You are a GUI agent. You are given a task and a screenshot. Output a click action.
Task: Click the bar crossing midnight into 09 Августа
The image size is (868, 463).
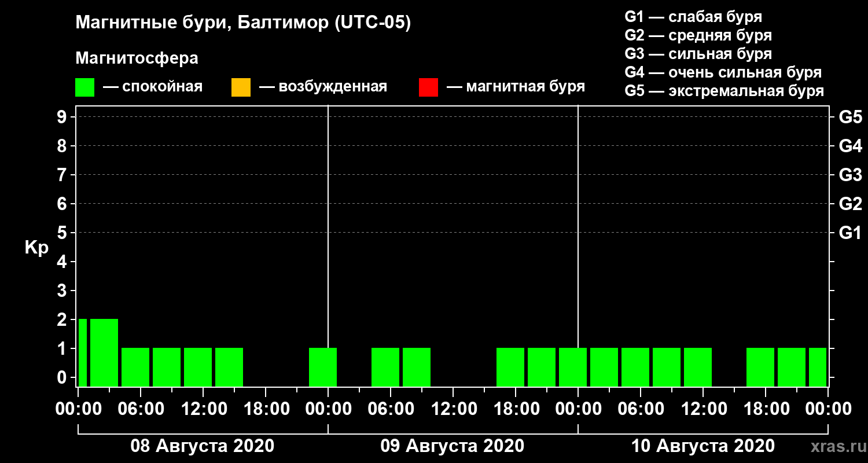pos(323,367)
